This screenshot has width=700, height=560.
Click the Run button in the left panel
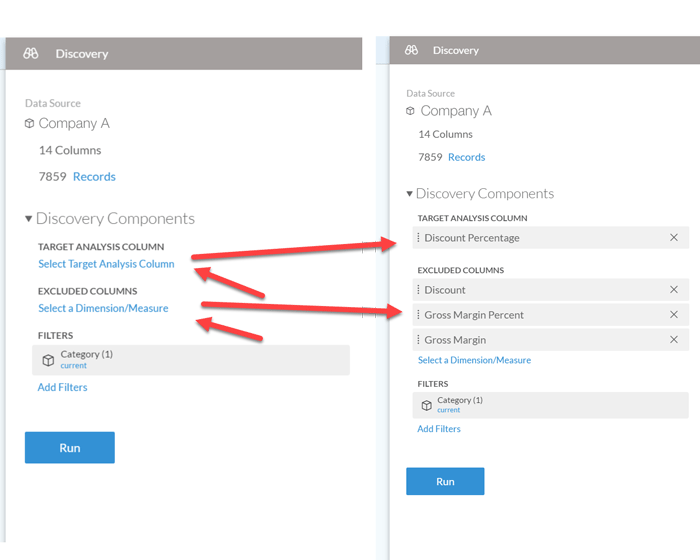tap(70, 447)
